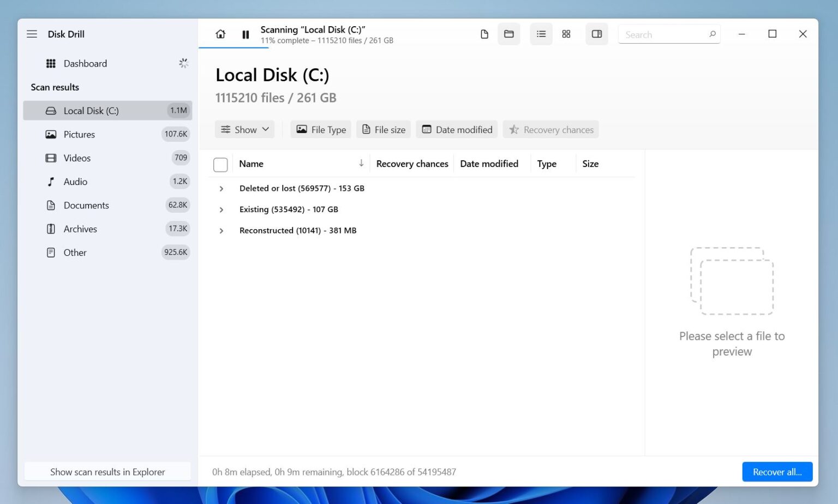838x504 pixels.
Task: Open the Audio category in the sidebar
Action: point(75,181)
